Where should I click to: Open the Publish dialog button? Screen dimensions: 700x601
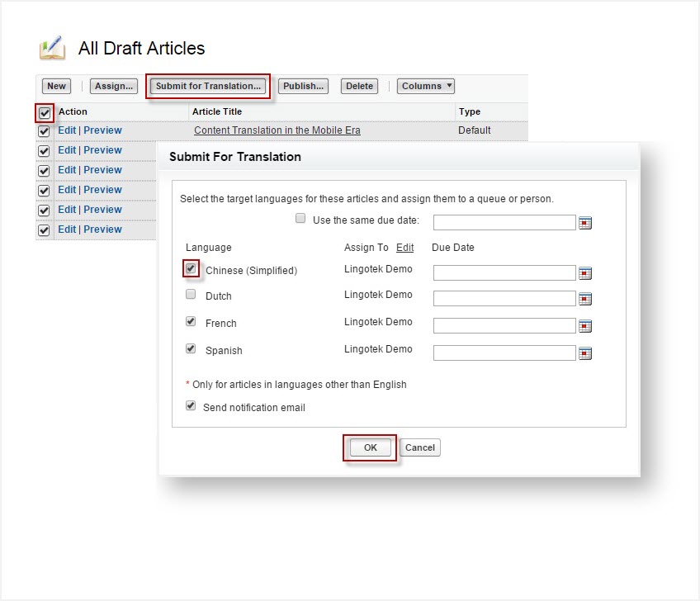(x=303, y=86)
